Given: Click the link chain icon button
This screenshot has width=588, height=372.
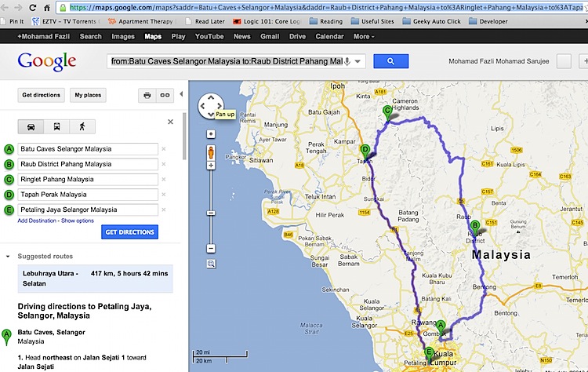Looking at the screenshot, I should coord(165,95).
